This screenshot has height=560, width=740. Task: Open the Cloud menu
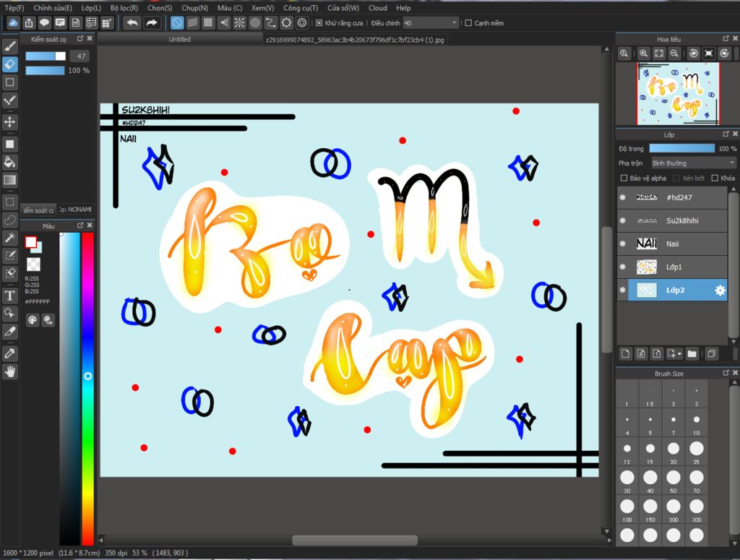[x=377, y=8]
